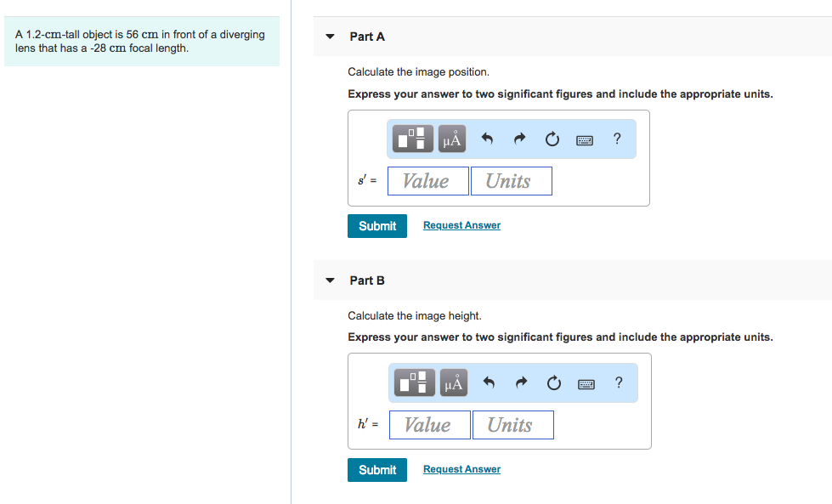Open help question mark in Part A
Screen dimensions: 832x504
coord(617,139)
